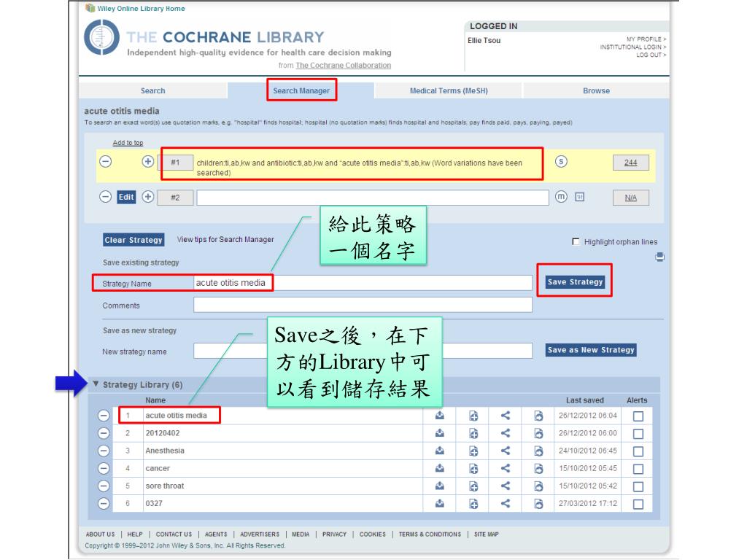
Task: Tick the alert checkbox for 0327
Action: (x=638, y=504)
